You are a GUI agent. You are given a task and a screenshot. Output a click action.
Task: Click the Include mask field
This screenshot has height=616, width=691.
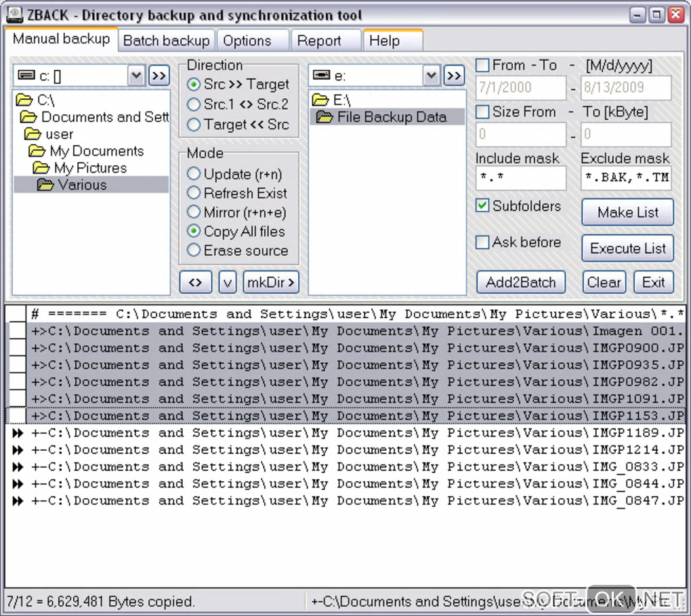(x=520, y=178)
